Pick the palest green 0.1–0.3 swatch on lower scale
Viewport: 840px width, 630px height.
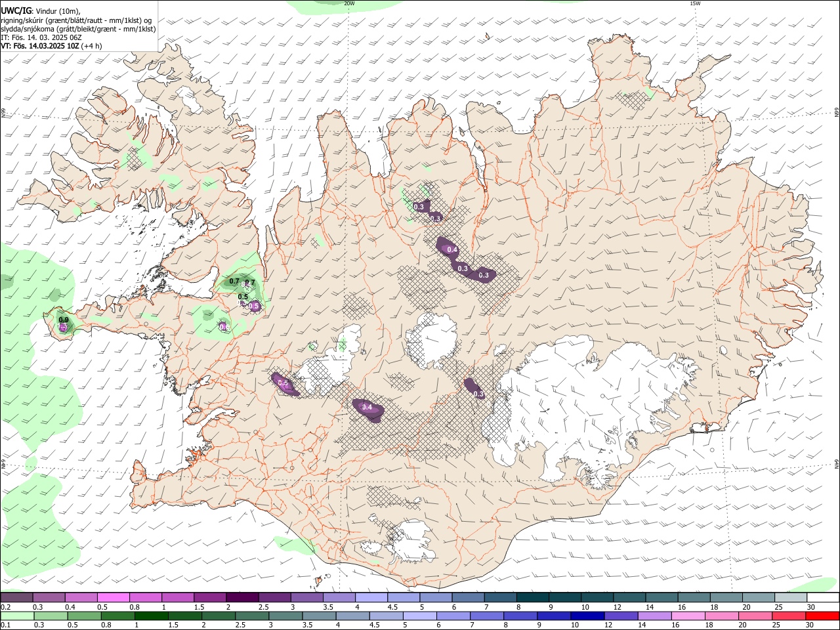click(17, 616)
